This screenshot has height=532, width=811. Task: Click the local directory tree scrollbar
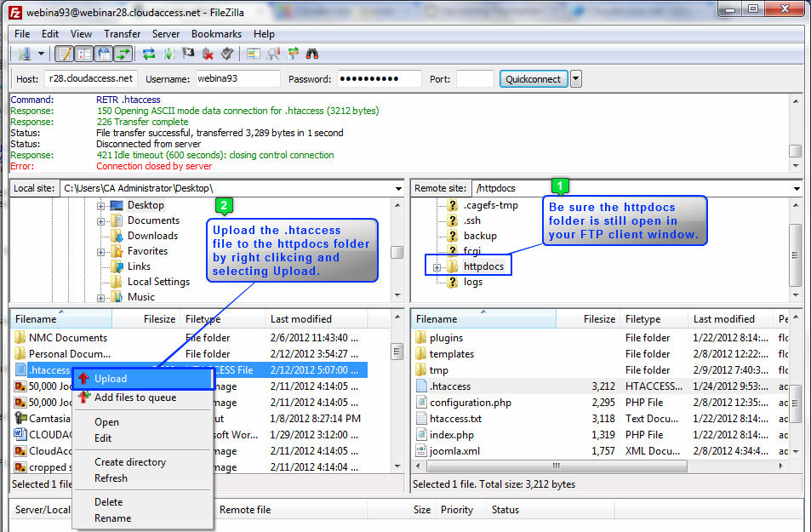coord(397,251)
